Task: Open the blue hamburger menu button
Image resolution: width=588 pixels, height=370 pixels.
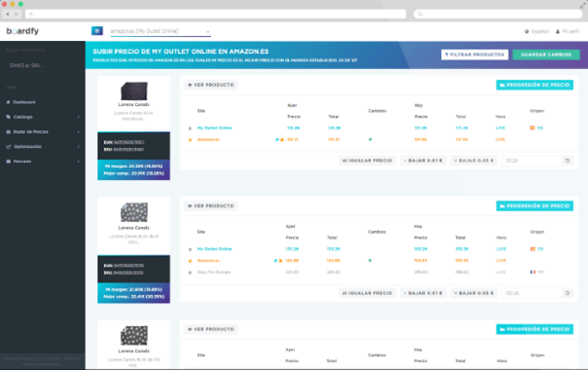Action: (97, 30)
